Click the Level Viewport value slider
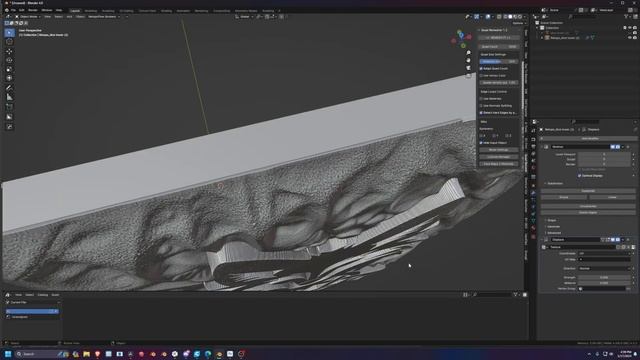 coord(604,154)
